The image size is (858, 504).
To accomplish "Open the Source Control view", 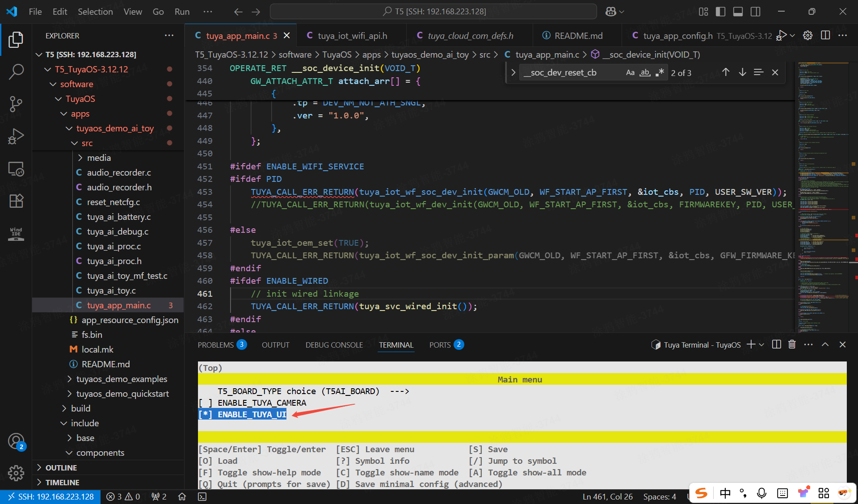I will [16, 104].
